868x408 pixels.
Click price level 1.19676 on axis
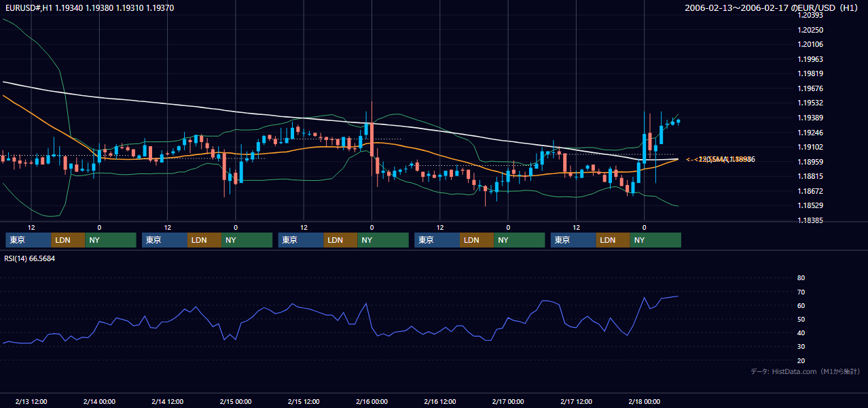pos(811,88)
